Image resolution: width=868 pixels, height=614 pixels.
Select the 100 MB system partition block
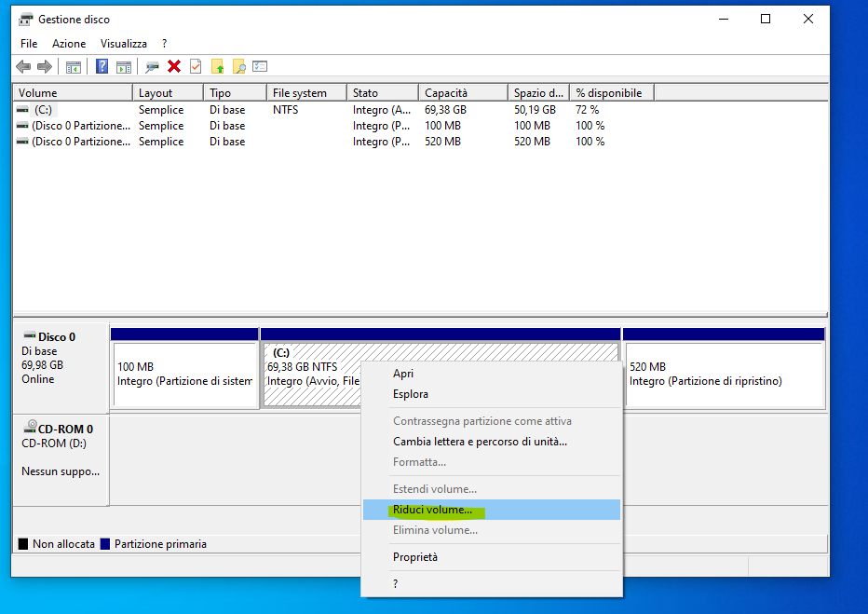185,368
